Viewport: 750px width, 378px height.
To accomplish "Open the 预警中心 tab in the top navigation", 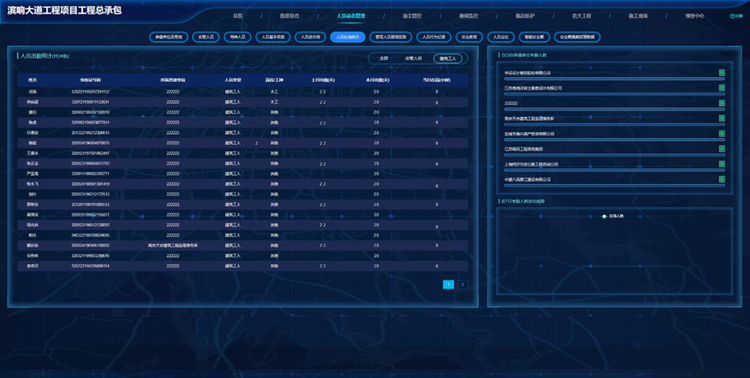I will 695,16.
